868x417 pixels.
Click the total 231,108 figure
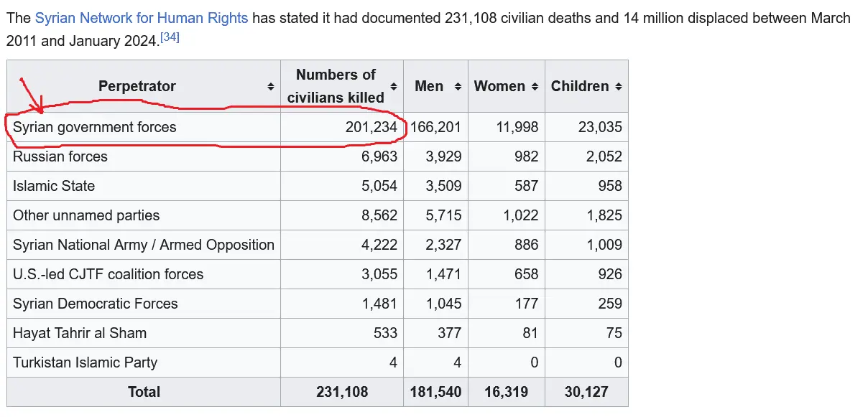coord(342,392)
